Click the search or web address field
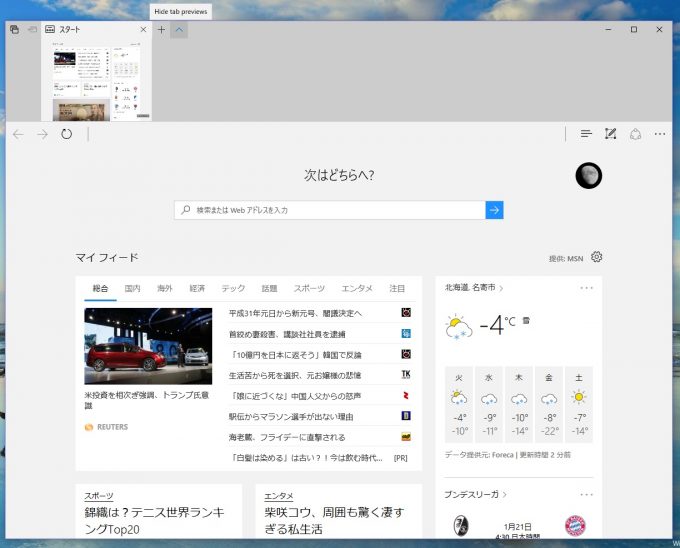Screen dimensions: 680x548 [x=330, y=210]
